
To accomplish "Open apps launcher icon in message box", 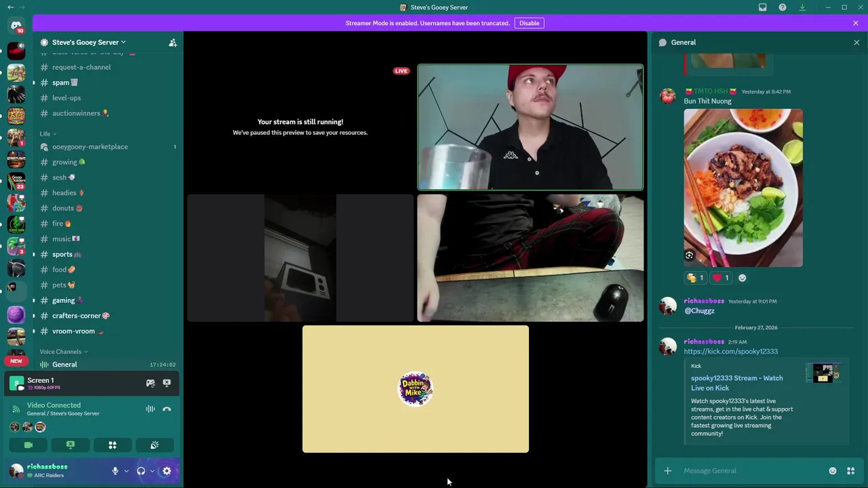I will pyautogui.click(x=850, y=471).
